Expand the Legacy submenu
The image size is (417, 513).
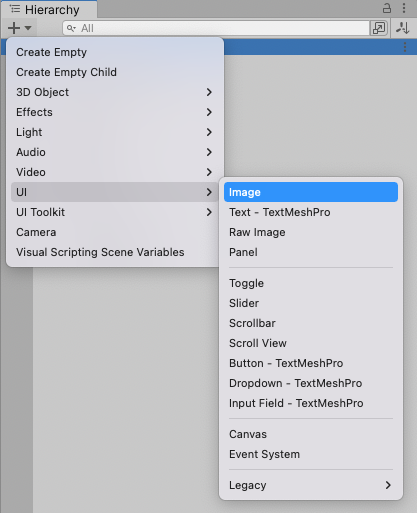[x=311, y=485]
